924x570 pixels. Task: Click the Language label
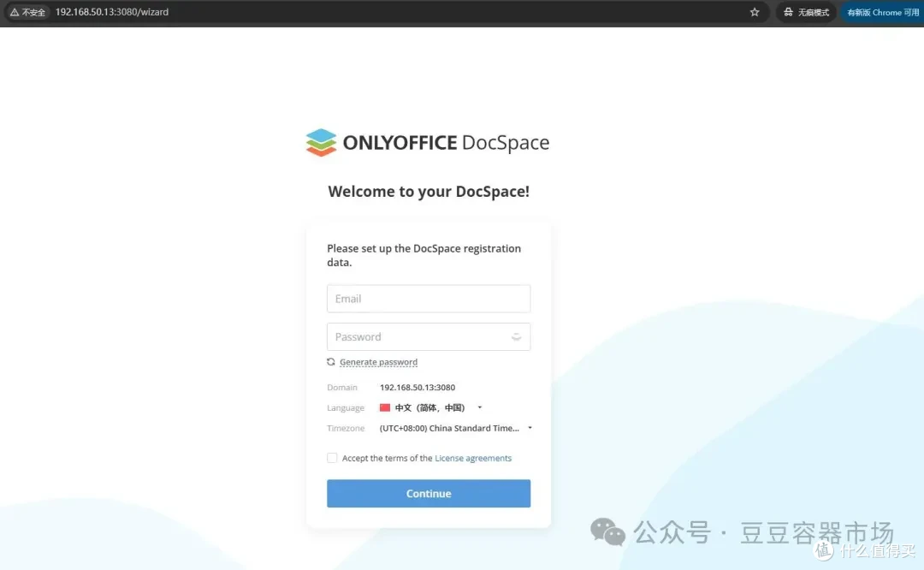[x=346, y=408]
